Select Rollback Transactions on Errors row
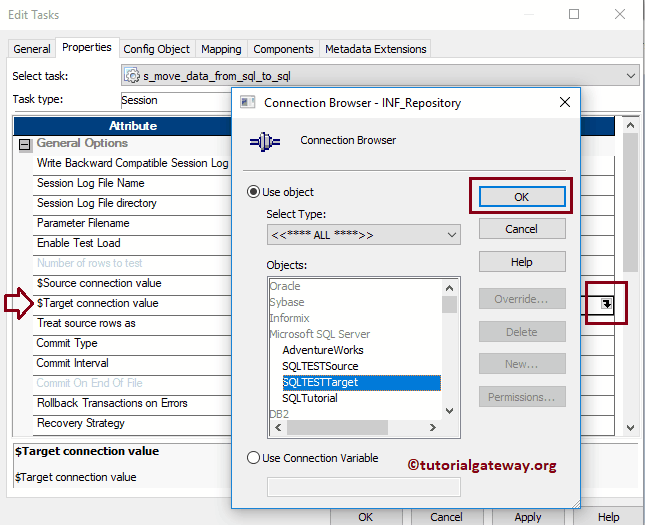 point(132,403)
